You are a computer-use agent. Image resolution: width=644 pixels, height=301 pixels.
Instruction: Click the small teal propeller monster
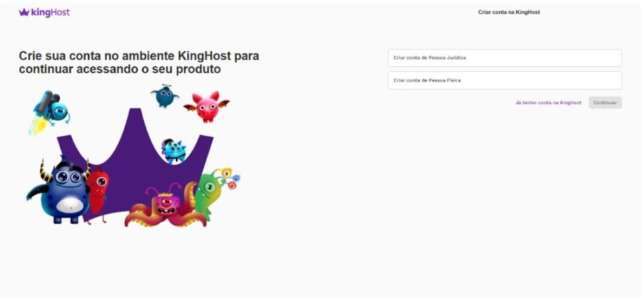[x=164, y=96]
